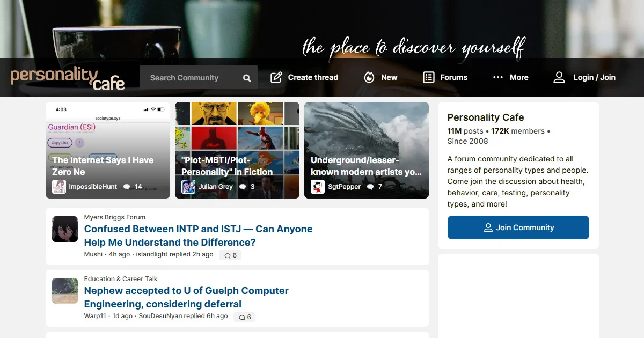Open "Nephew accepted to U of Guelph" thread

point(187,297)
